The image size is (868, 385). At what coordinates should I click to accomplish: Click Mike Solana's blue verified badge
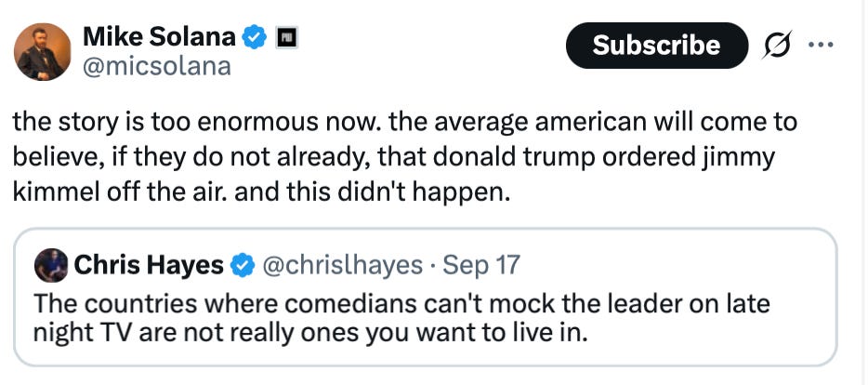pos(255,38)
